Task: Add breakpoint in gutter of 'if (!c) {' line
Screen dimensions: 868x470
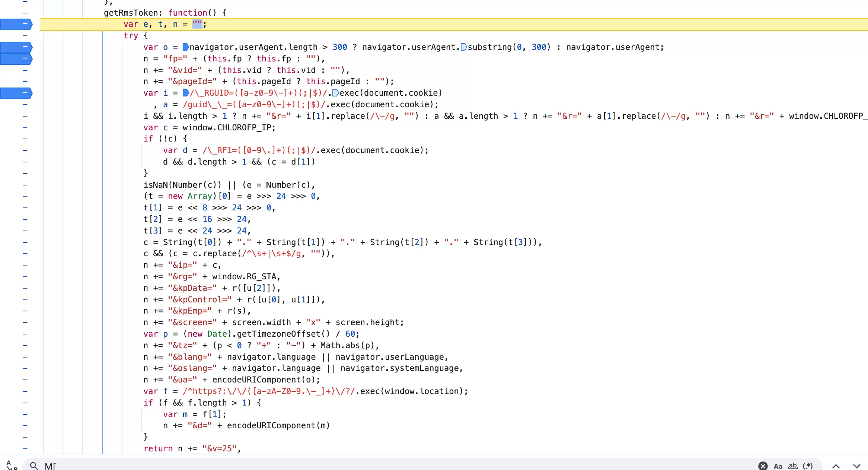Action: point(25,139)
